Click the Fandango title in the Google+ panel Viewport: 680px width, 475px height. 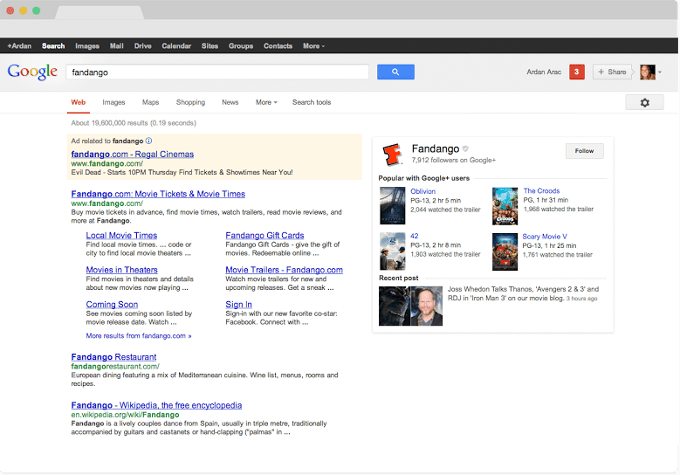point(435,149)
